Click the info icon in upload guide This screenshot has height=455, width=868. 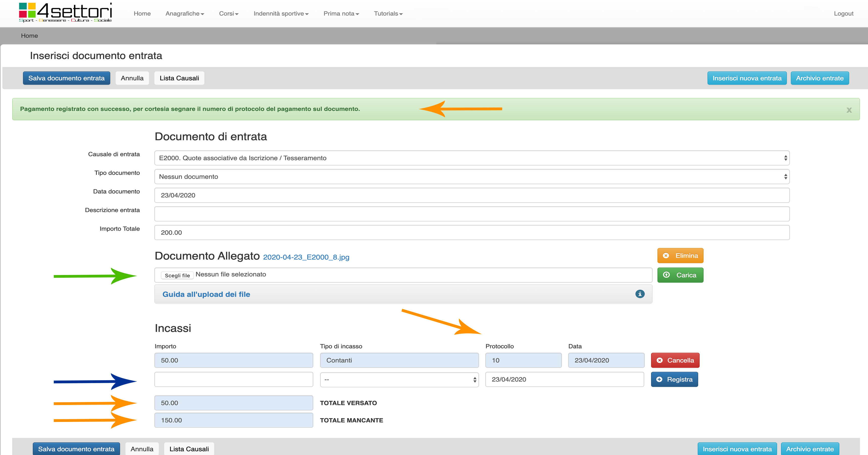pos(640,294)
